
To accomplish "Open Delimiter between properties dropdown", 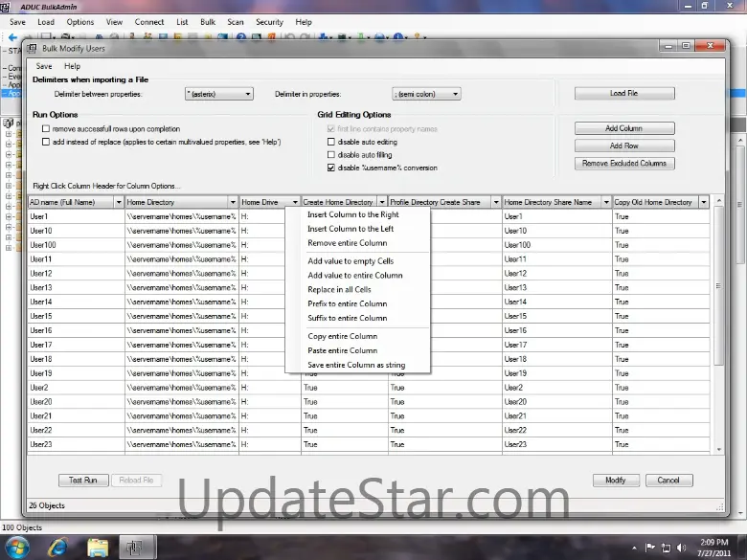I will pos(219,94).
